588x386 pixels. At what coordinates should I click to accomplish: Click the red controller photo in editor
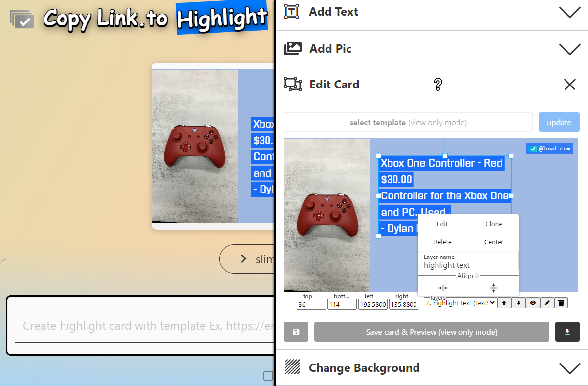pos(327,215)
